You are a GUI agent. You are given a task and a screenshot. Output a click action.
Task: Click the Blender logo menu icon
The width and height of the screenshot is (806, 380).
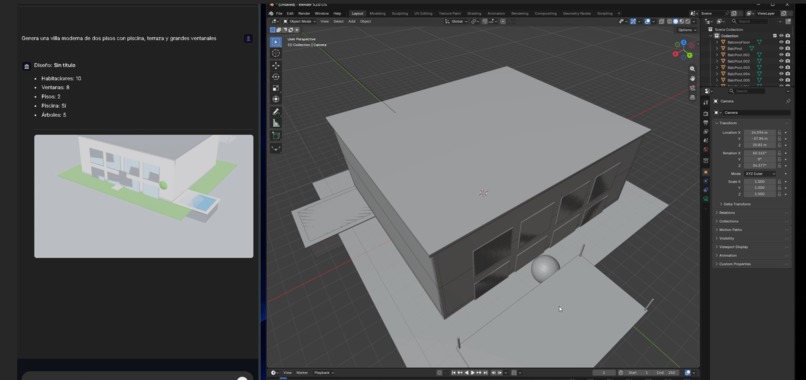(271, 13)
